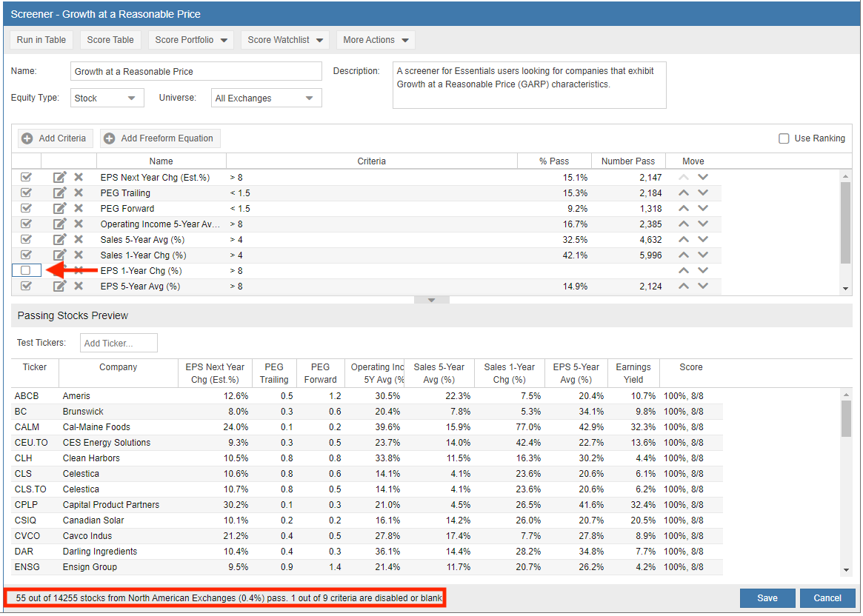The width and height of the screenshot is (863, 616).
Task: Uncheck Sales 5-Year Avg criteria
Action: click(x=26, y=239)
